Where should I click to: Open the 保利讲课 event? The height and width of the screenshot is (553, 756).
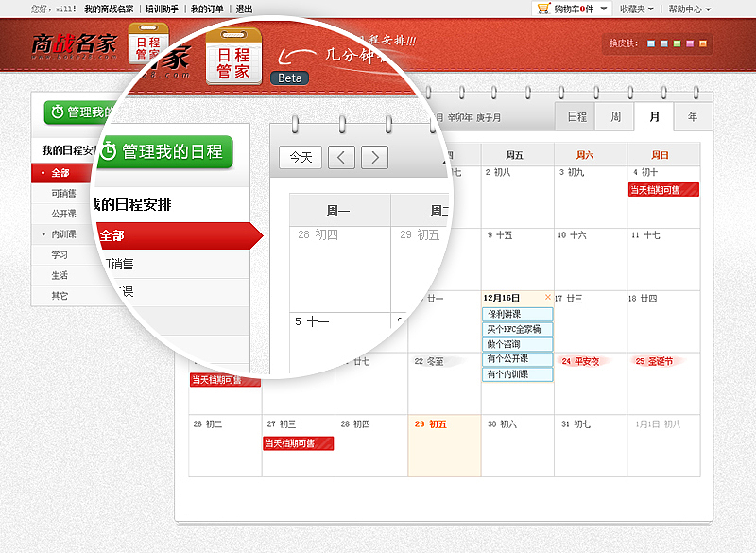pos(517,315)
